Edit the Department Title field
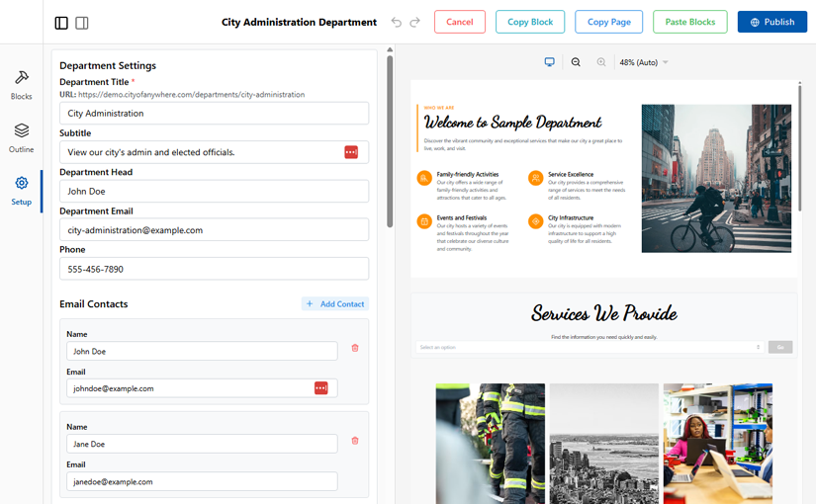Viewport: 816px width, 504px height. point(214,113)
